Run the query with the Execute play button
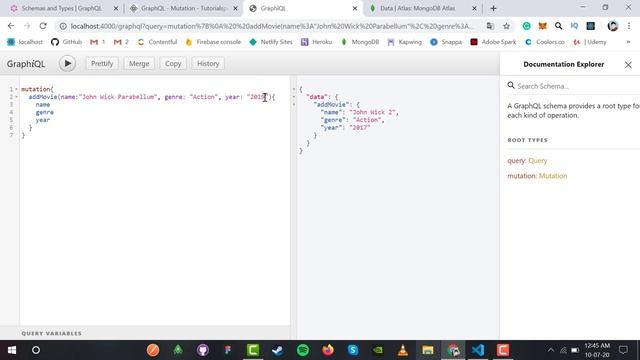Image resolution: width=640 pixels, height=360 pixels. pyautogui.click(x=67, y=64)
